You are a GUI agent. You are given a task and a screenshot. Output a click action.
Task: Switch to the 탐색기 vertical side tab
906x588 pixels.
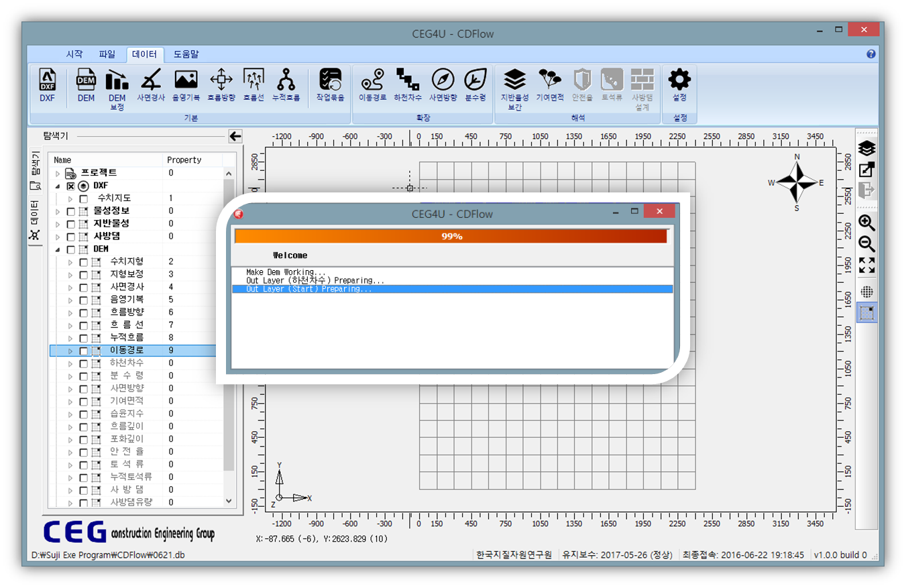pyautogui.click(x=36, y=170)
